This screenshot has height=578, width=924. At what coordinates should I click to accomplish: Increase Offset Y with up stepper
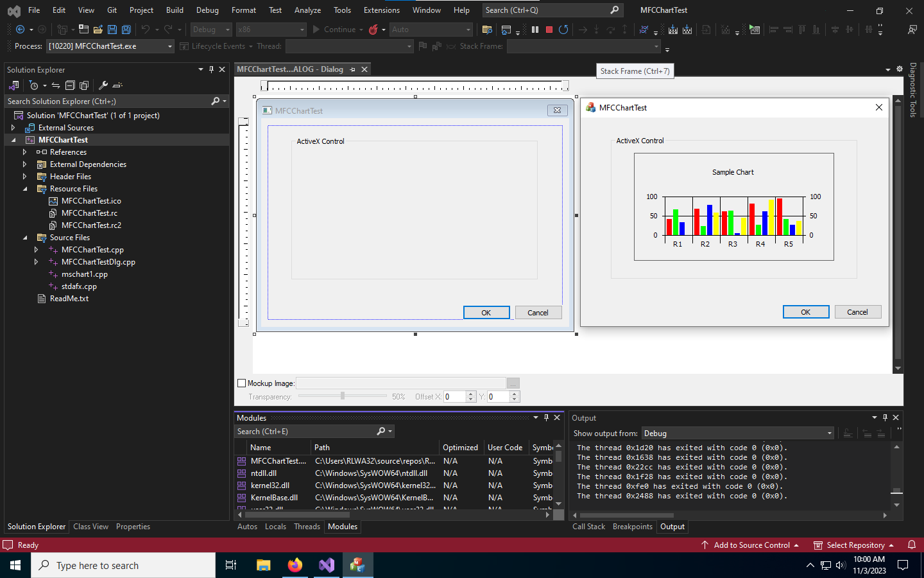tap(515, 394)
